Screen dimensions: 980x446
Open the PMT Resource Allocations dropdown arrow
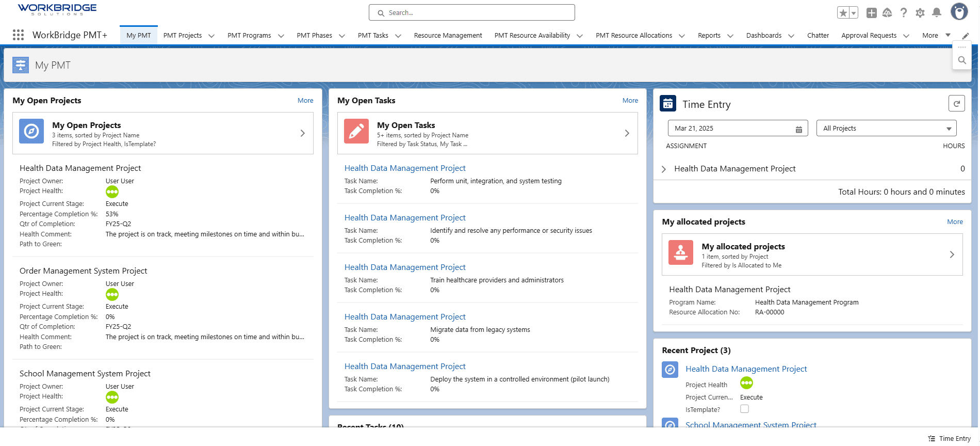click(x=682, y=36)
